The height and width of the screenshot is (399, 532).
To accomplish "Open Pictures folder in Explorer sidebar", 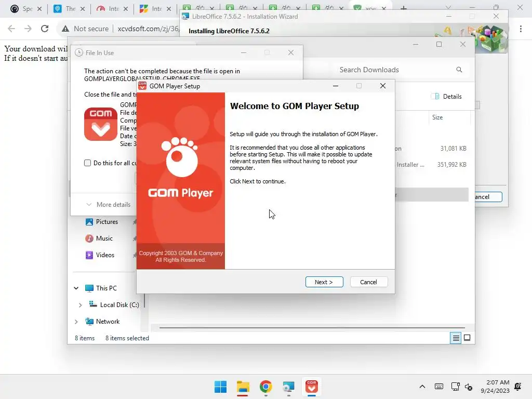I will [x=107, y=221].
